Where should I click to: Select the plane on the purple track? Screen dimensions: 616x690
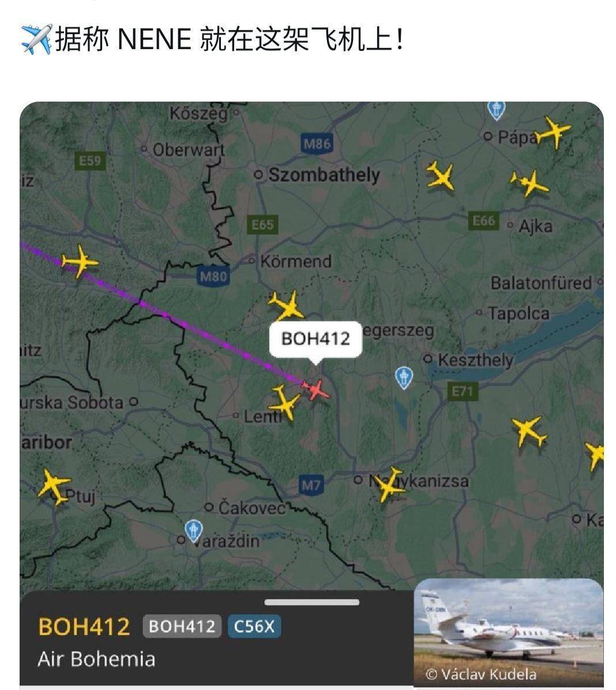coord(80,261)
